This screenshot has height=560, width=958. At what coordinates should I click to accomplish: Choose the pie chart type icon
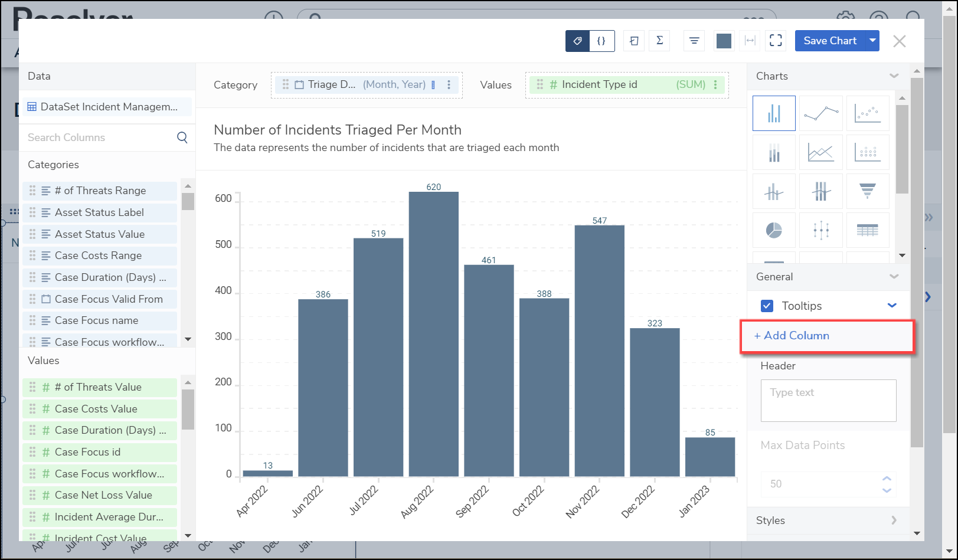pos(774,230)
